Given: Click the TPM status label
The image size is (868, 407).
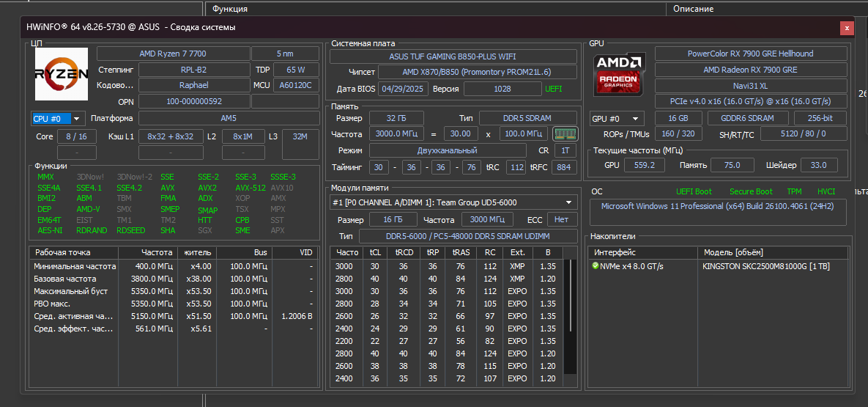Looking at the screenshot, I should (794, 191).
